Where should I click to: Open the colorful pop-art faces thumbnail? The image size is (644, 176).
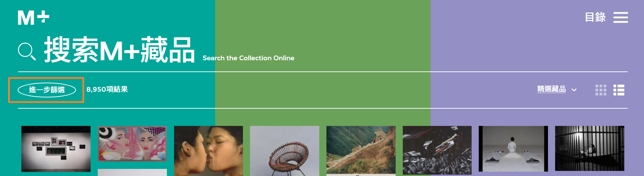tap(132, 144)
